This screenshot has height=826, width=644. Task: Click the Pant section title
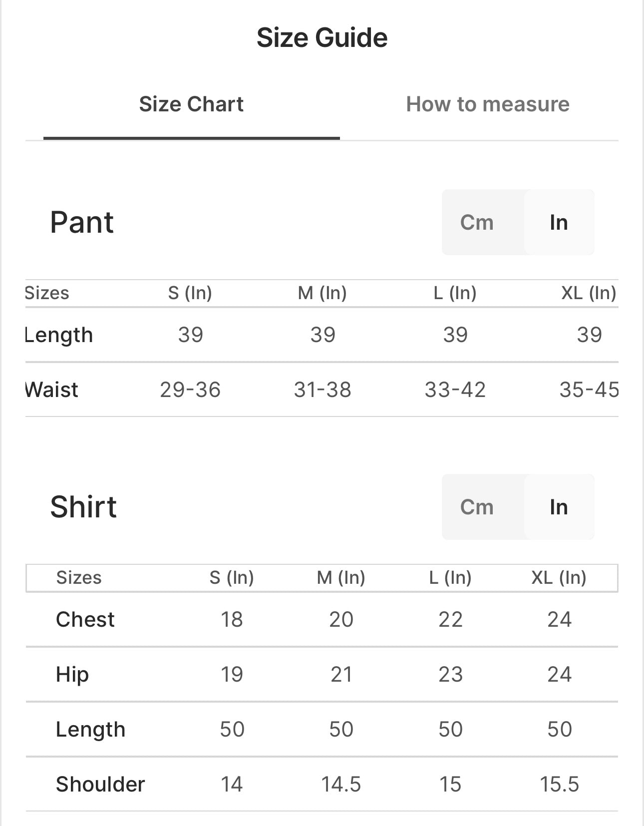coord(82,222)
